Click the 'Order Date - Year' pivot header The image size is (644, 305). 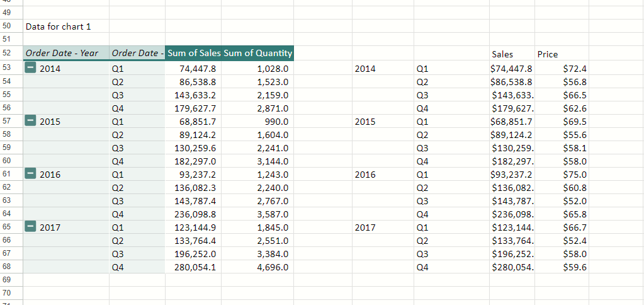tap(66, 53)
